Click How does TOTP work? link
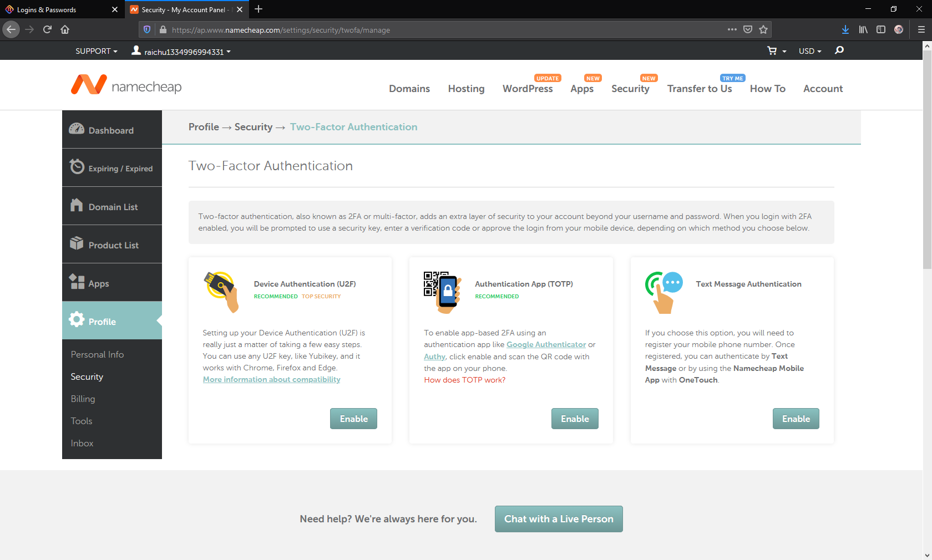The width and height of the screenshot is (932, 560). pos(465,380)
